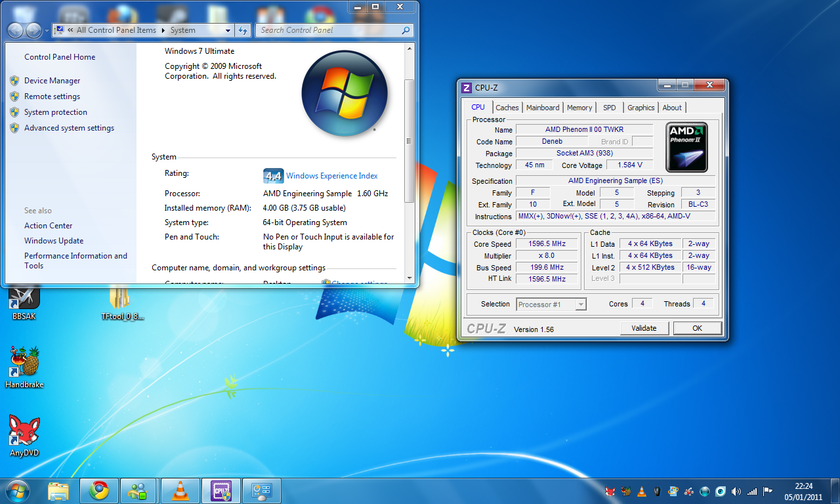Open the Windows Experience Index link

[332, 176]
